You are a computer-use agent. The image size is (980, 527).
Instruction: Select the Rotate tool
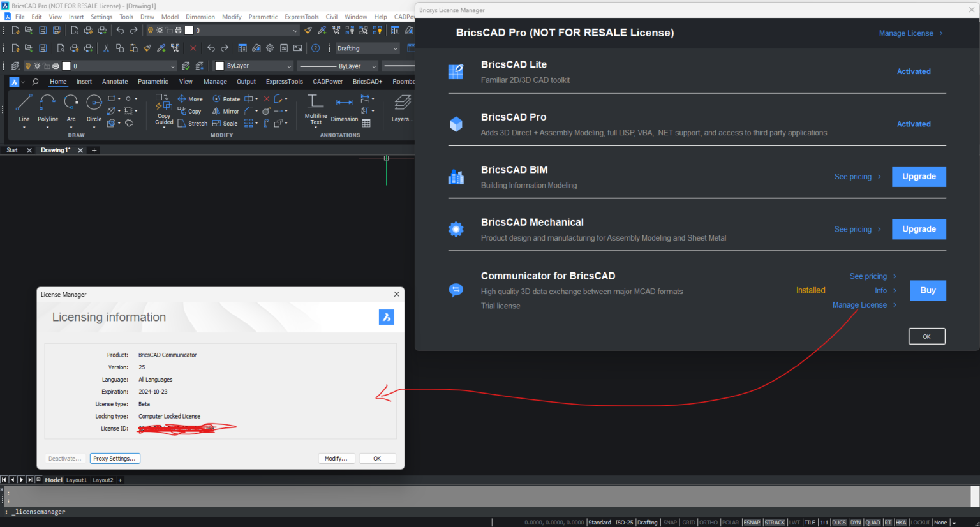coord(226,98)
